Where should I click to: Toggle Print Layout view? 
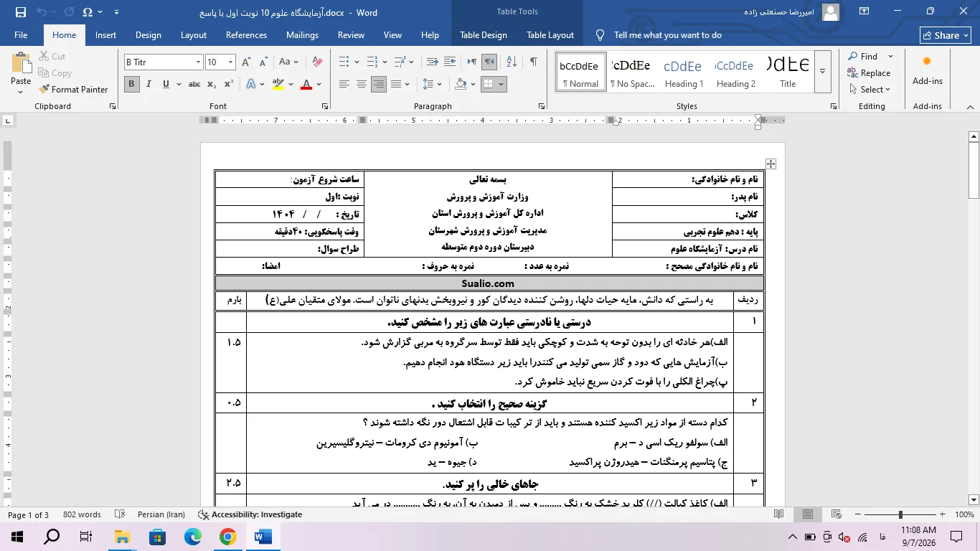[x=808, y=514]
